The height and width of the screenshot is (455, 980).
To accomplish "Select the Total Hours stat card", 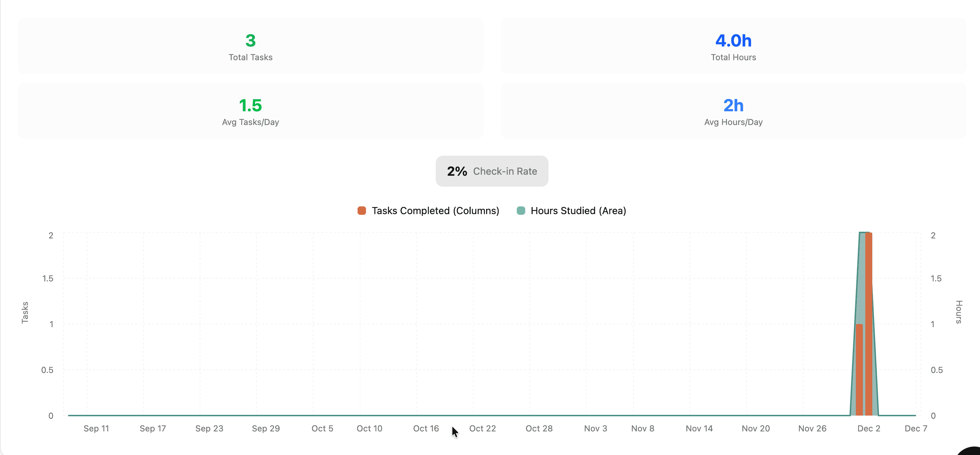I will pos(733,46).
